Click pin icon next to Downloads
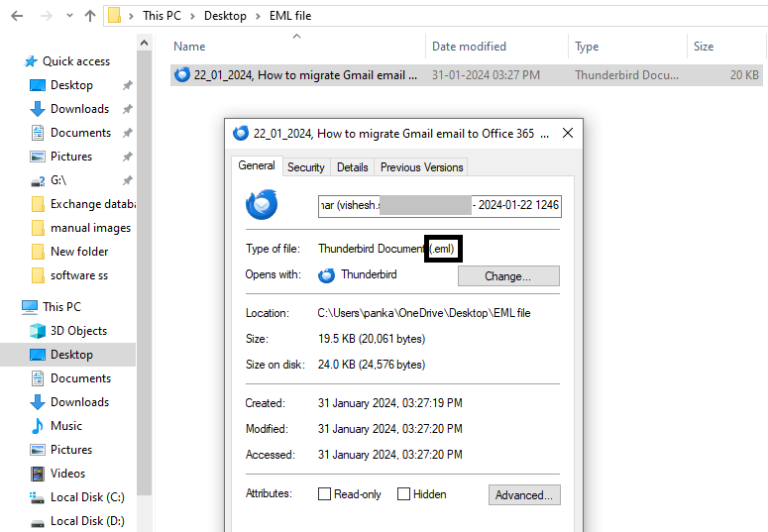 pos(128,109)
